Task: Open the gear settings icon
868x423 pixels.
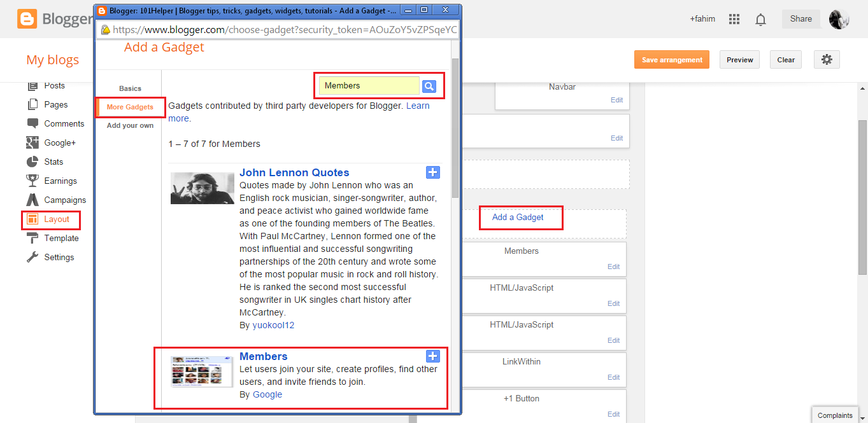Action: [x=827, y=59]
